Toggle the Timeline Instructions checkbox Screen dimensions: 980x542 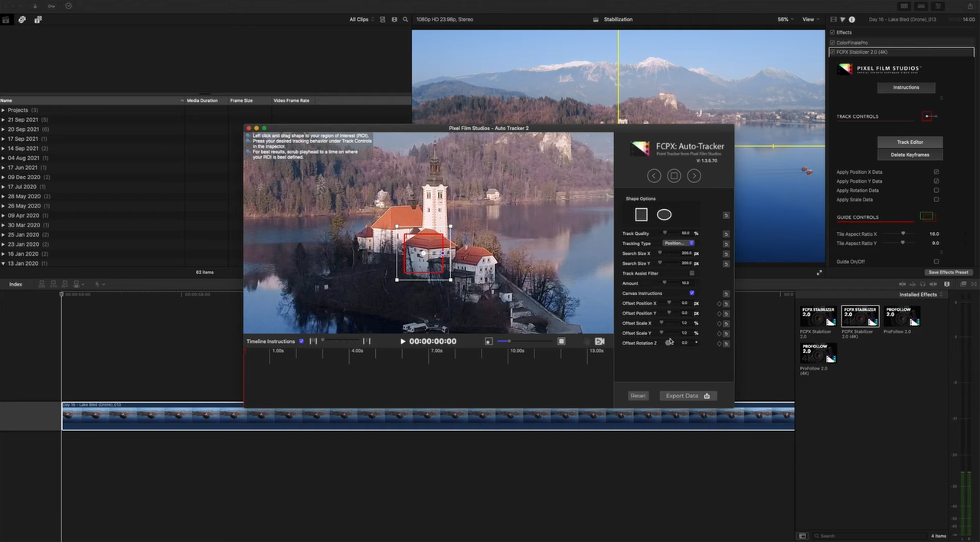(x=301, y=341)
